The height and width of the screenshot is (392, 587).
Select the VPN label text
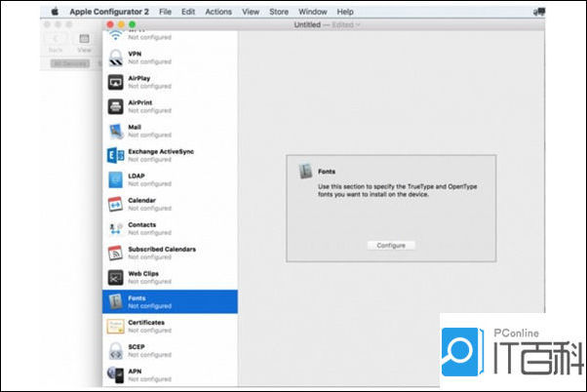[135, 54]
